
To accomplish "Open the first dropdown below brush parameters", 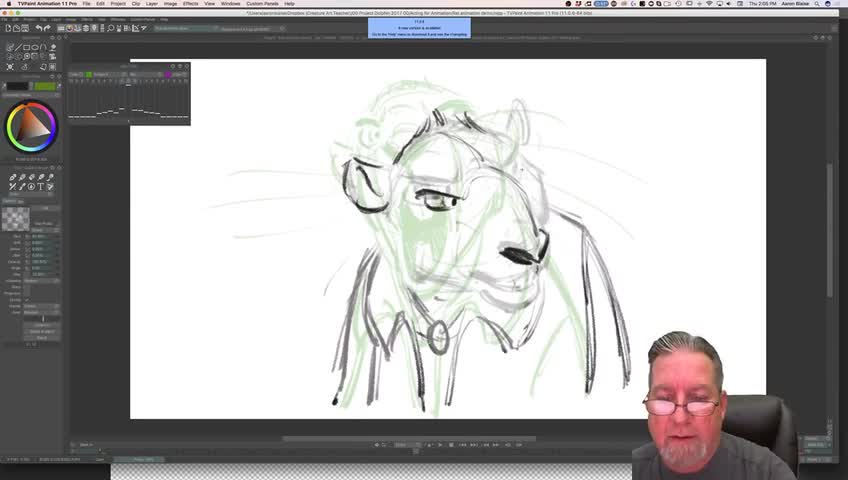I will pyautogui.click(x=42, y=281).
